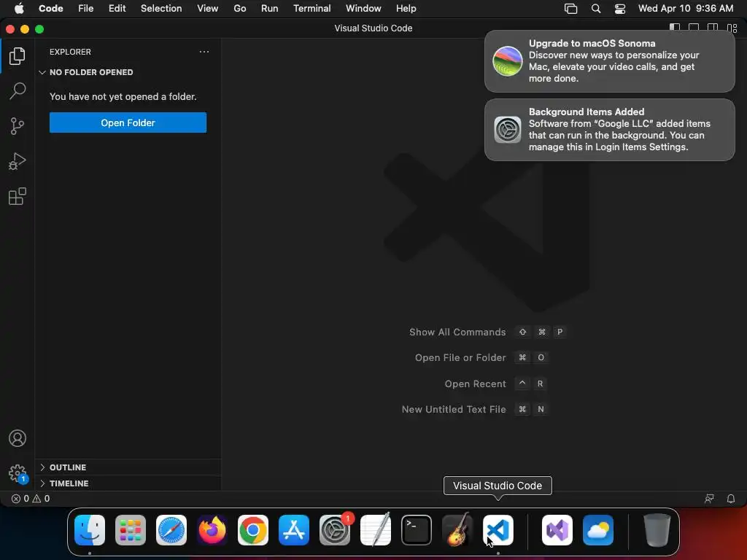Click the feedback icon in status bar
Image resolution: width=747 pixels, height=560 pixels.
coord(709,499)
